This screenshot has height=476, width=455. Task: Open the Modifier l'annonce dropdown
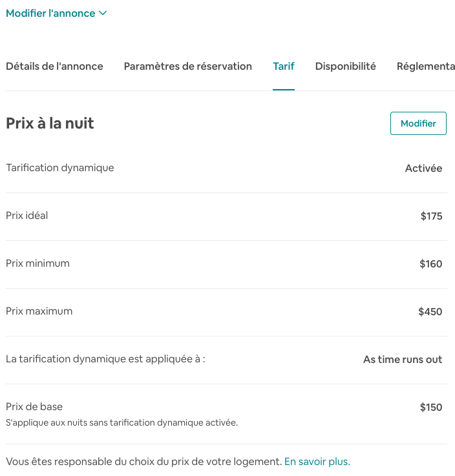(x=56, y=13)
